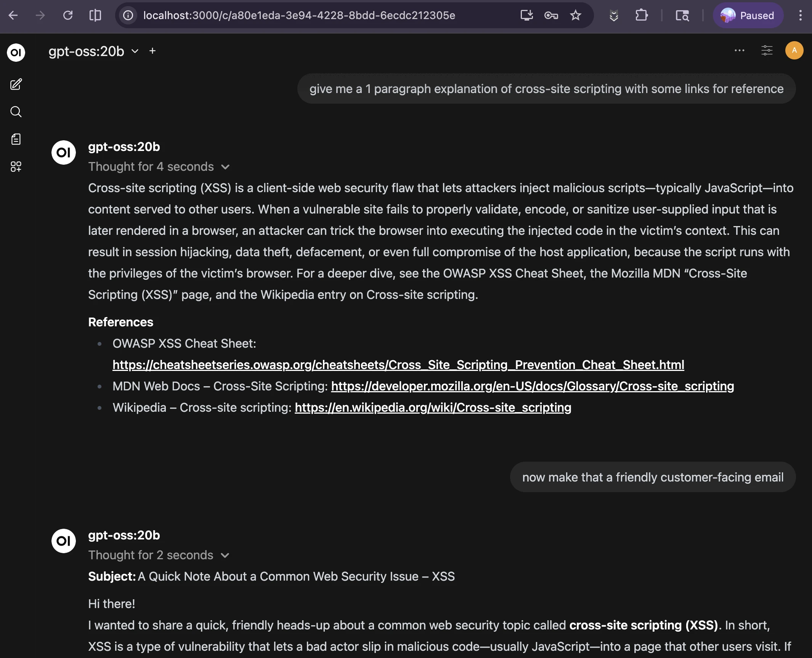Click the Open WebUI logo in sidebar
This screenshot has width=812, height=658.
pyautogui.click(x=16, y=52)
